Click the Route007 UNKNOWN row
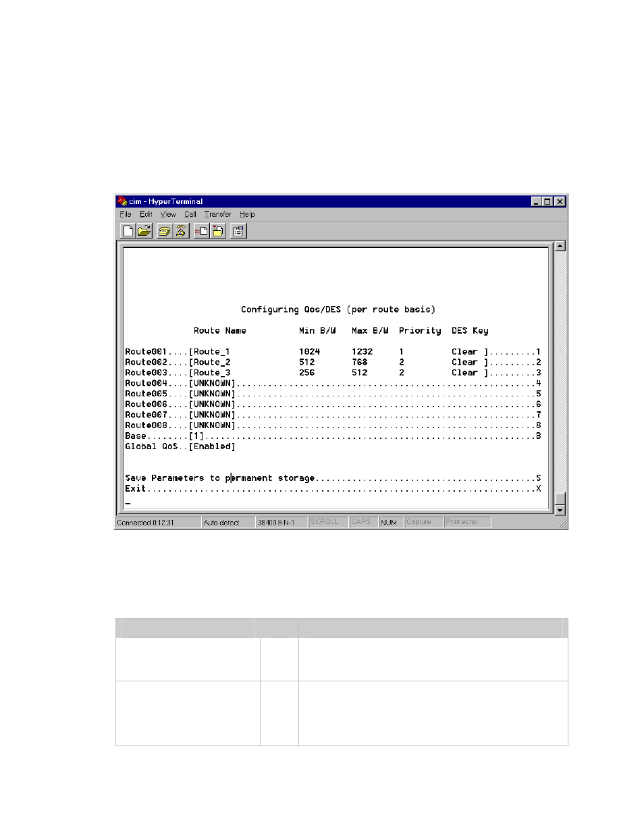 [333, 415]
